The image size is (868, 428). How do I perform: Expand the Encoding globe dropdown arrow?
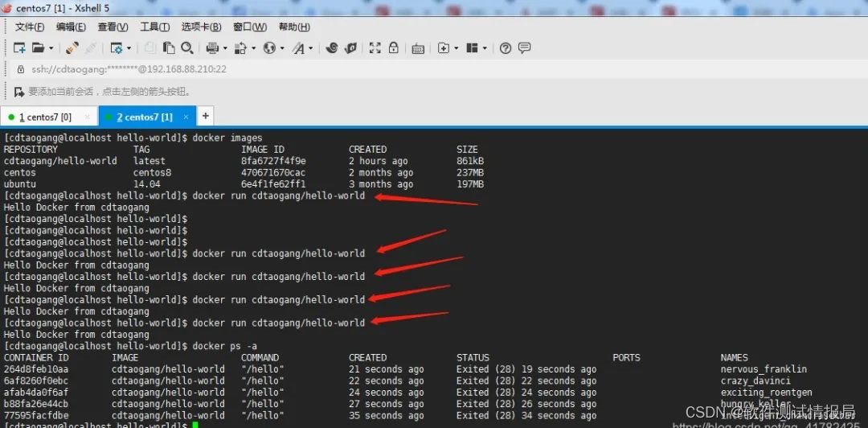tap(282, 49)
